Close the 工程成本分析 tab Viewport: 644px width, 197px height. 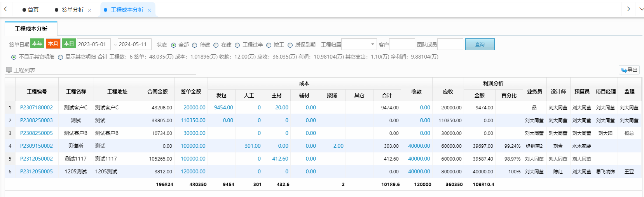click(x=149, y=10)
